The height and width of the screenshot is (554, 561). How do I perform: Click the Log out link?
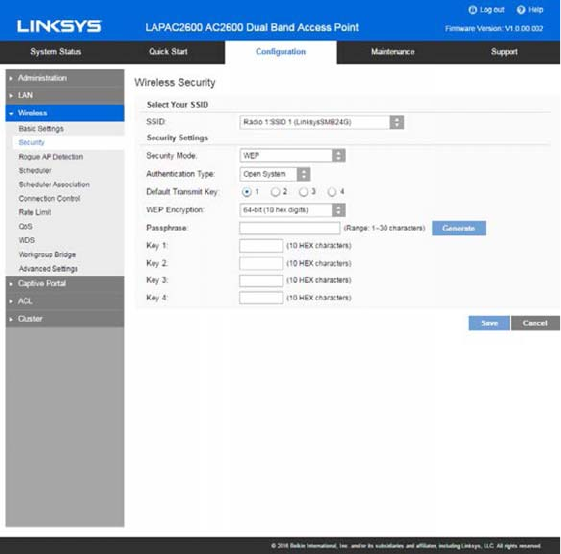click(492, 10)
